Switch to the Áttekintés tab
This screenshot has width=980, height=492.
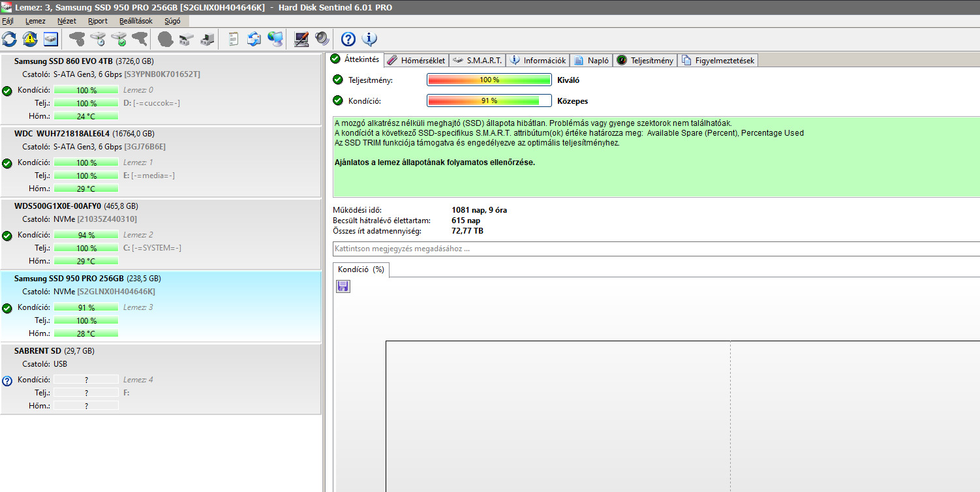pyautogui.click(x=354, y=59)
